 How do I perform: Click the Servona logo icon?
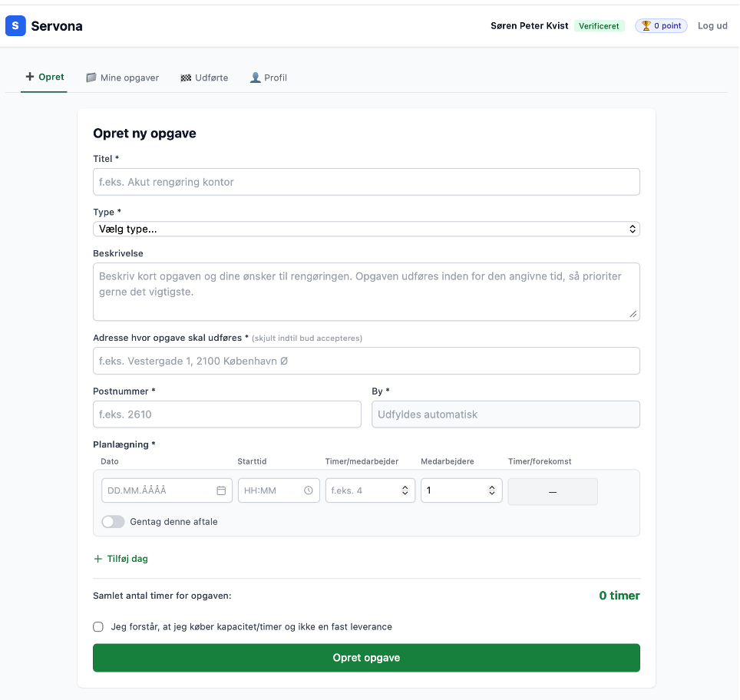pos(15,25)
